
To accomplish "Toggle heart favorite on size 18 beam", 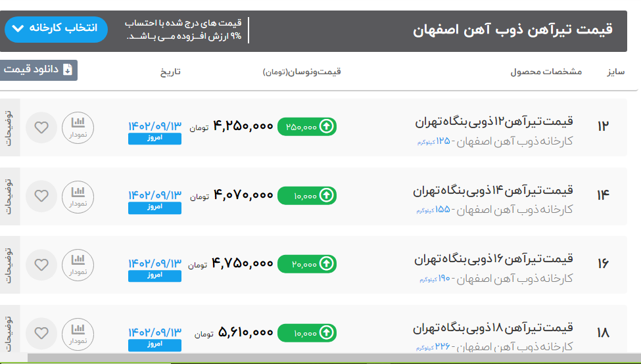I will pos(41,333).
